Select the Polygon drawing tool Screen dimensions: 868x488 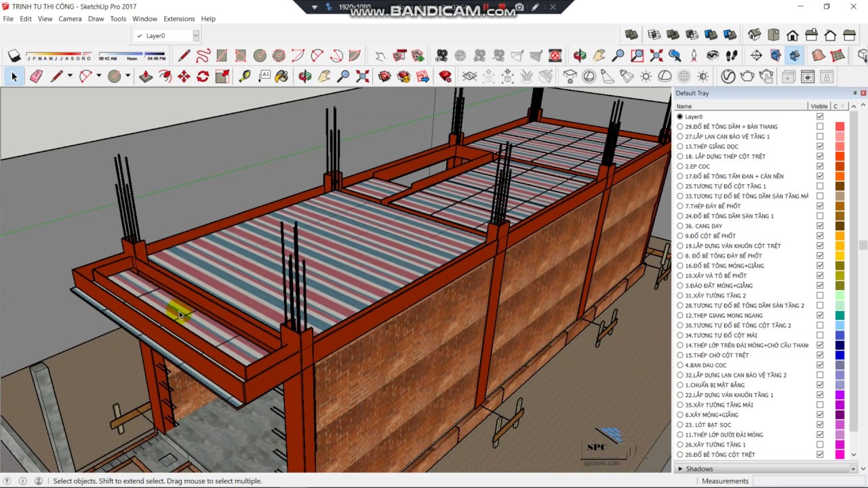(279, 56)
